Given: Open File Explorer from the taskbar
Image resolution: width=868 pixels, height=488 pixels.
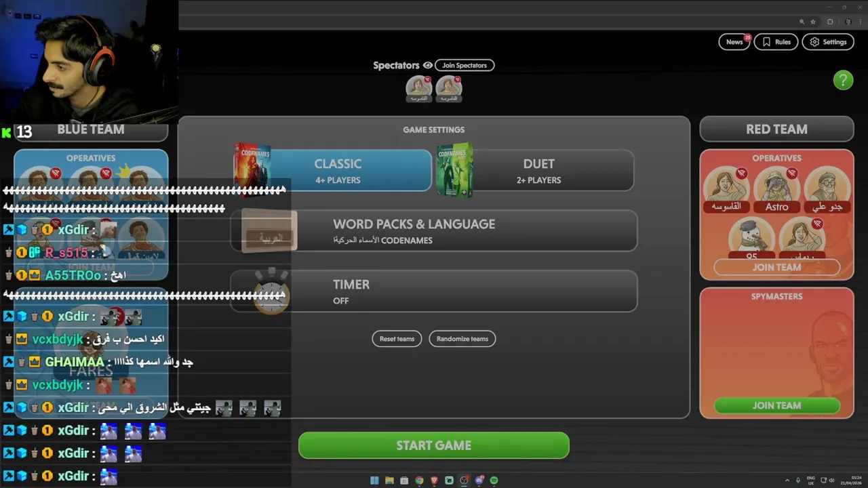Looking at the screenshot, I should click(389, 481).
